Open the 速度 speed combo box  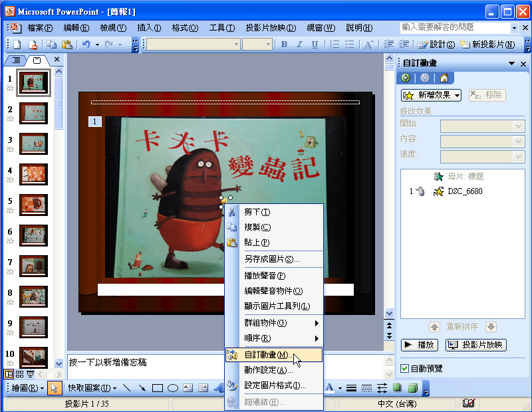pos(483,157)
